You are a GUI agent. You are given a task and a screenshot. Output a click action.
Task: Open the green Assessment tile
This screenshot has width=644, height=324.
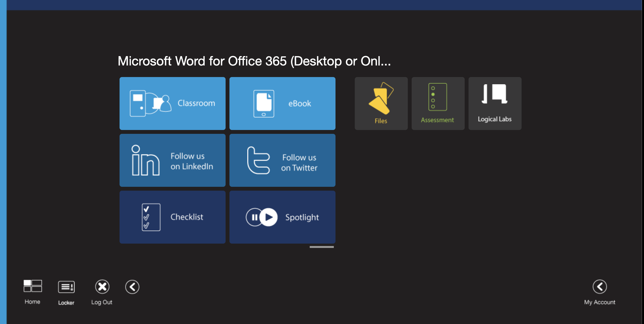point(438,103)
